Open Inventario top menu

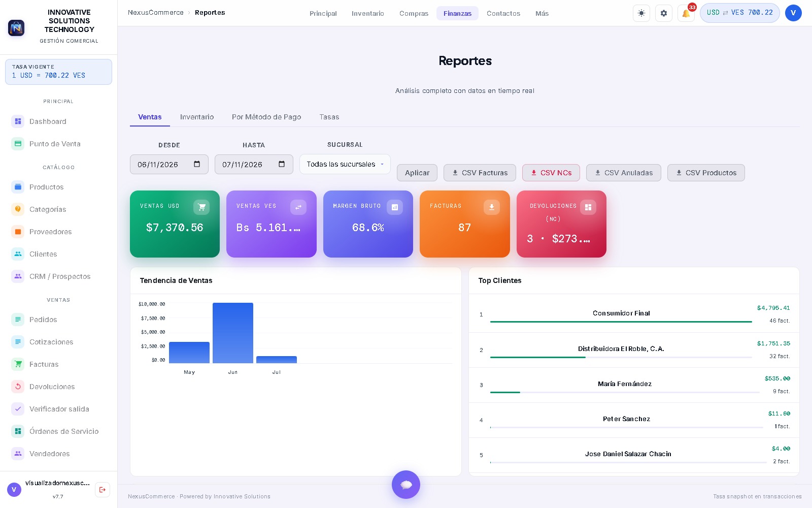(368, 13)
